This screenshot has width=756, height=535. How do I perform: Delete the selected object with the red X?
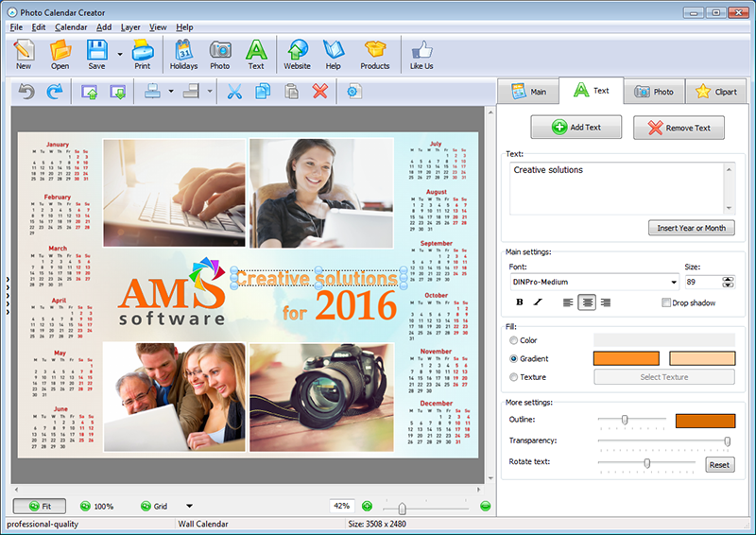point(320,91)
